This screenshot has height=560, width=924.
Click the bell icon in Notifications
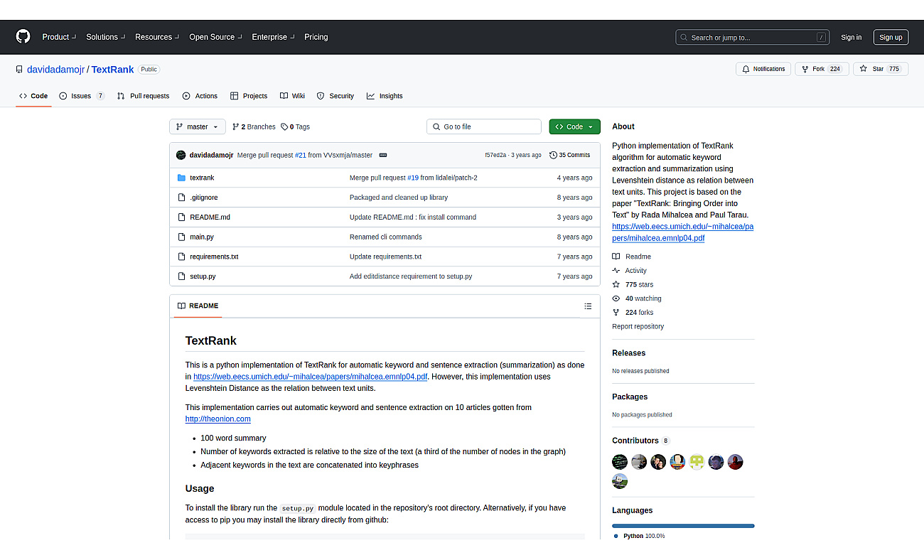746,69
